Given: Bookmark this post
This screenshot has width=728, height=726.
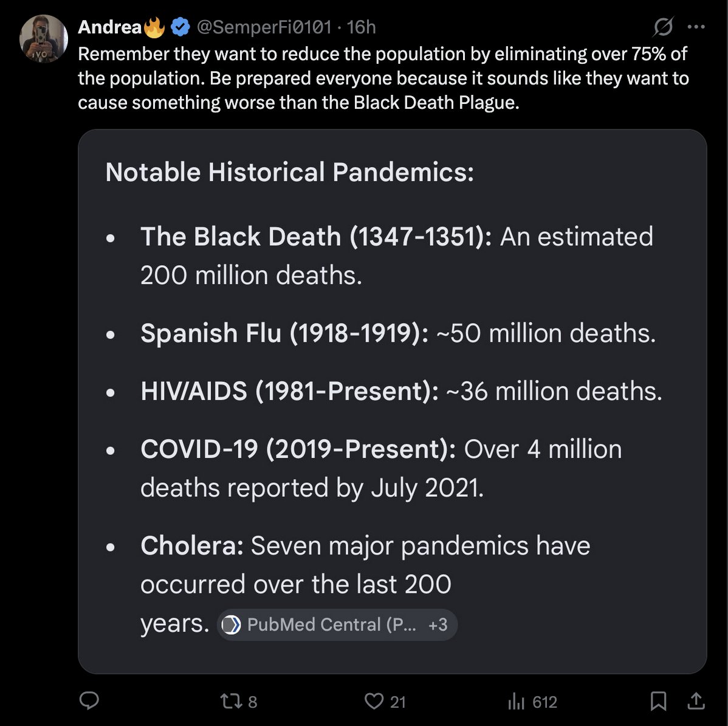Looking at the screenshot, I should click(x=658, y=701).
